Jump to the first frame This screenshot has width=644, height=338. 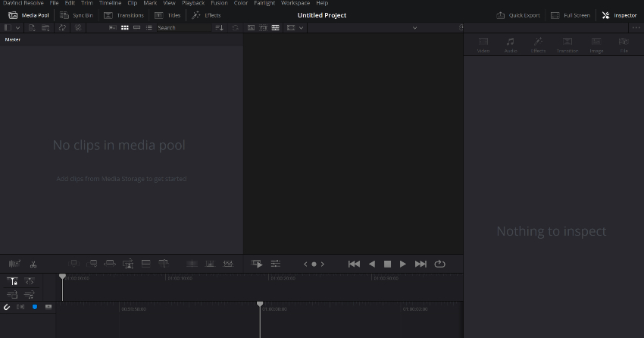point(354,264)
